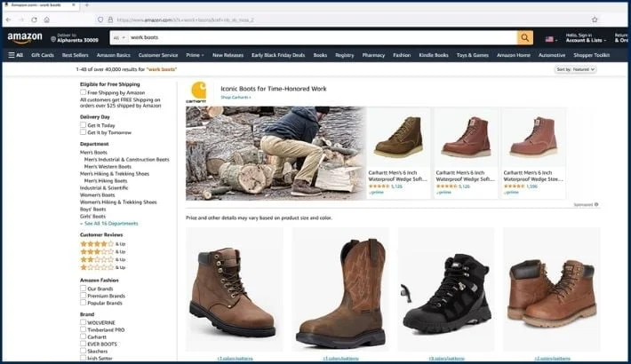Viewport: 631px width, 364px height.
Task: Check Timberland PRO brand filter
Action: (x=83, y=329)
